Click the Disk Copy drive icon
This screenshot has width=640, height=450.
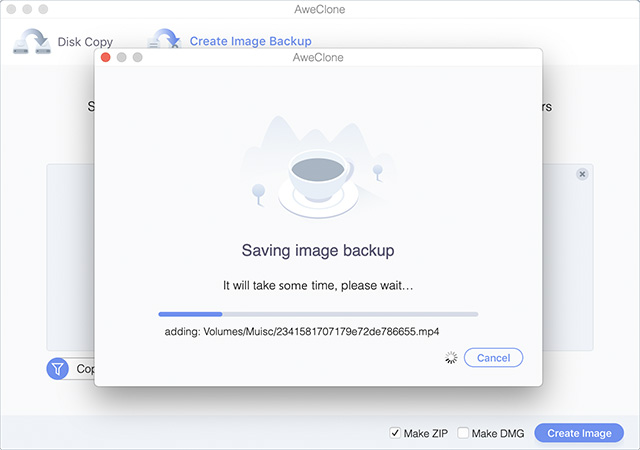[x=32, y=41]
